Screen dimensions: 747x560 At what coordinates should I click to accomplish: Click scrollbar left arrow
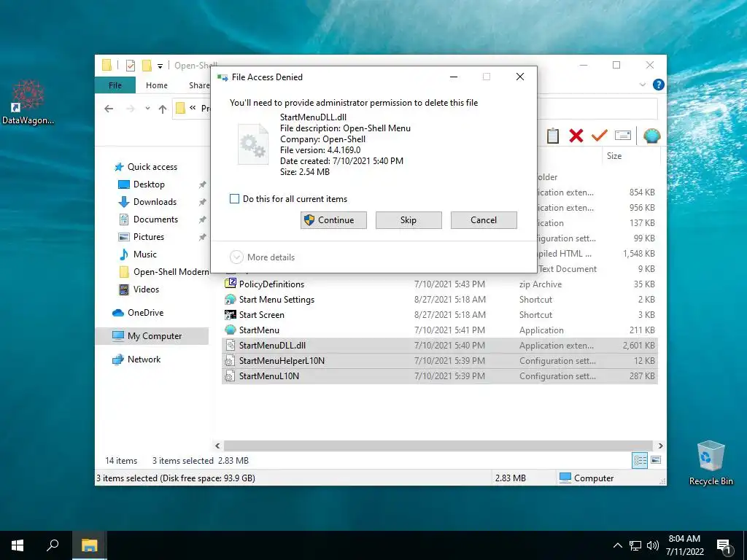coord(217,446)
